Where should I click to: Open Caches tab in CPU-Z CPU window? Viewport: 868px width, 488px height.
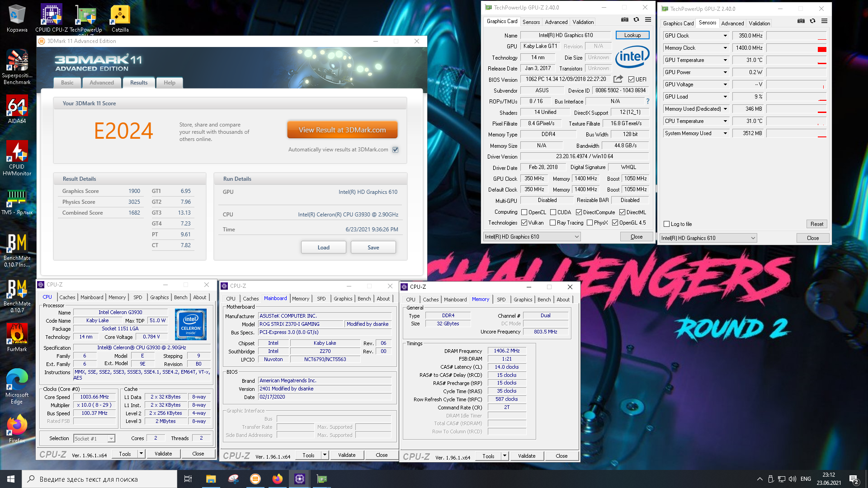coord(67,297)
